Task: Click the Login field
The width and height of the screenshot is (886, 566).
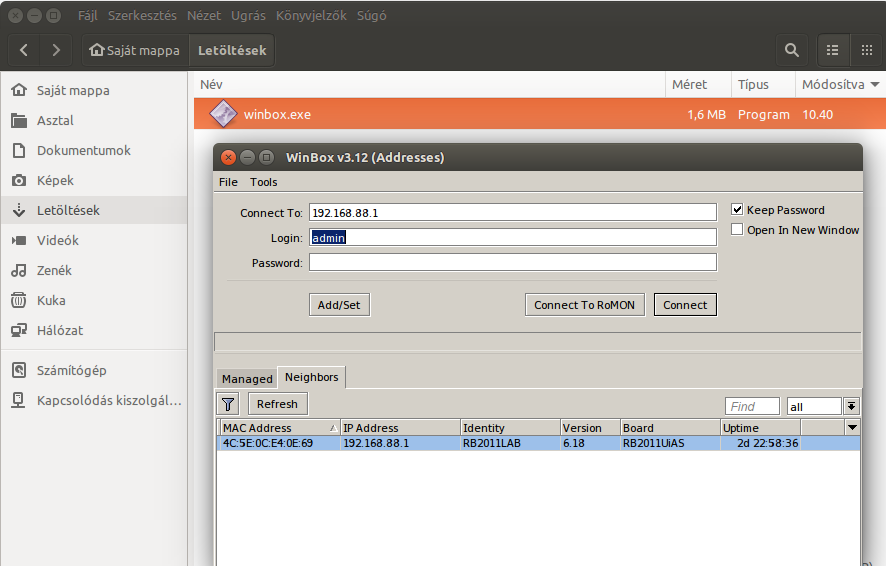Action: pos(513,237)
